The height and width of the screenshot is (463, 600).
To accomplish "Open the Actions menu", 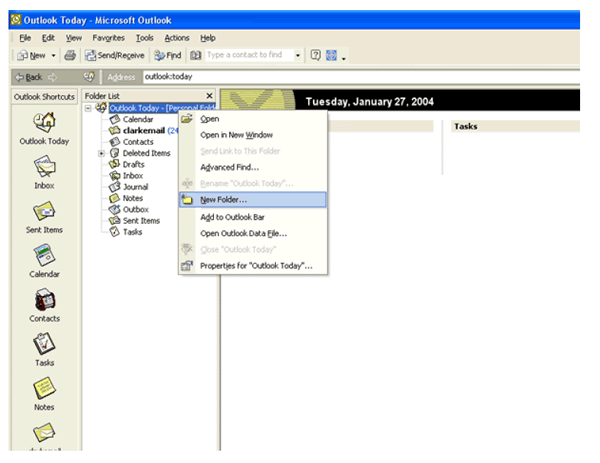I will (x=177, y=38).
